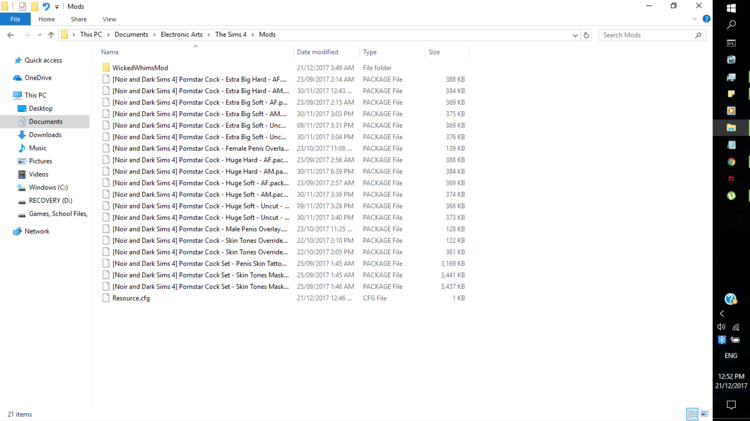
Task: Open Command Prompt from the taskbar
Action: click(x=731, y=43)
